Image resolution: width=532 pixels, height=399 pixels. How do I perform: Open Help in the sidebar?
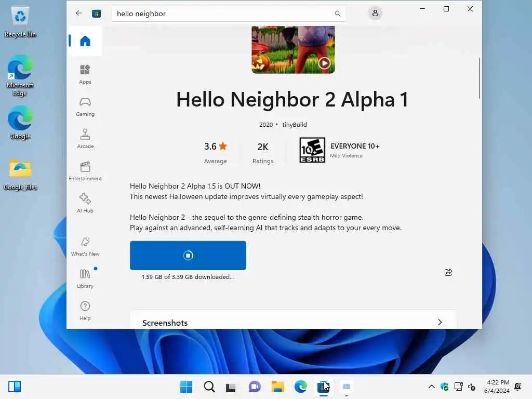[x=85, y=311]
